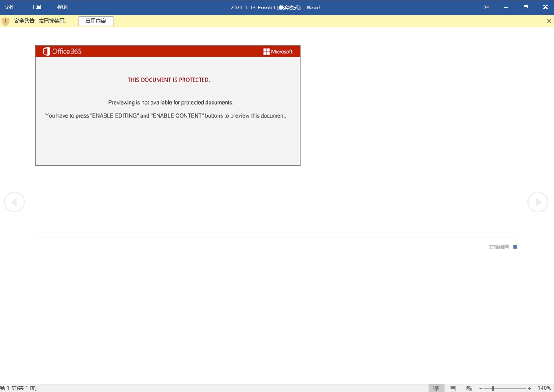Dismiss the security warning bar

[549, 21]
